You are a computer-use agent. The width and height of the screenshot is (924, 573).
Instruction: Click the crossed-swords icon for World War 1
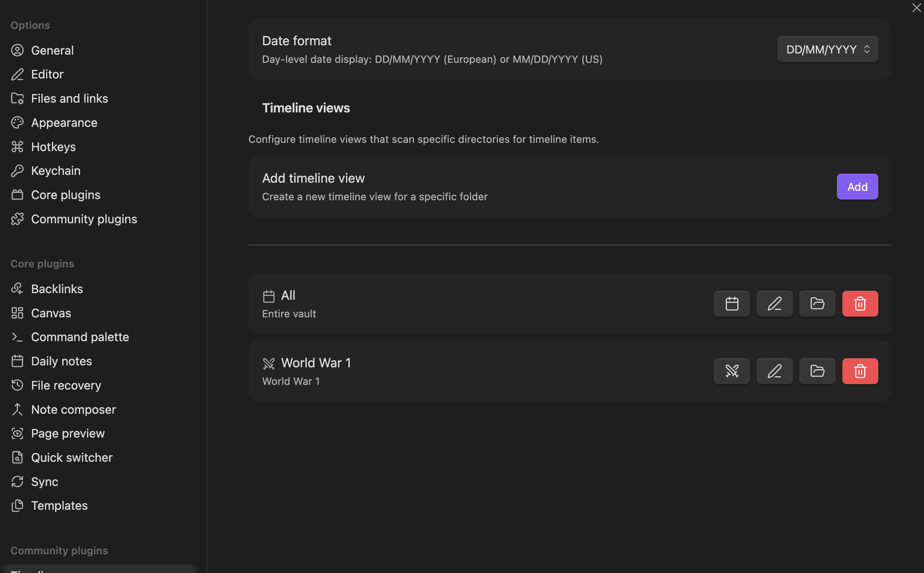click(731, 371)
